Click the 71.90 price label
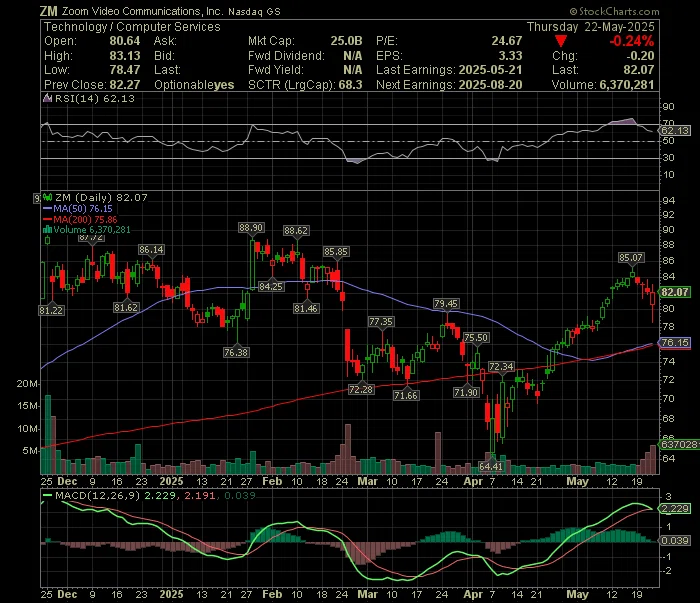 pyautogui.click(x=466, y=393)
